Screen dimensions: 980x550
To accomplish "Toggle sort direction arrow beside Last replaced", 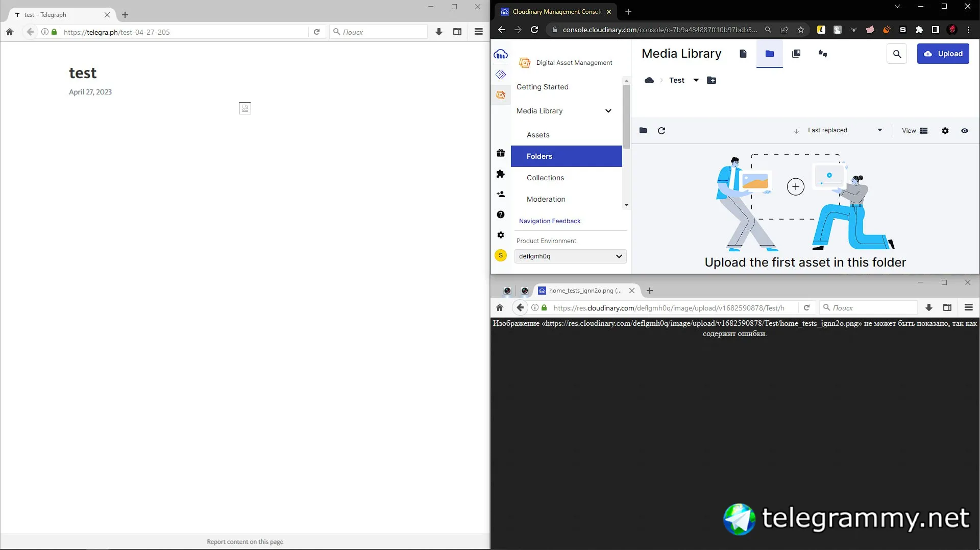I will click(x=796, y=131).
